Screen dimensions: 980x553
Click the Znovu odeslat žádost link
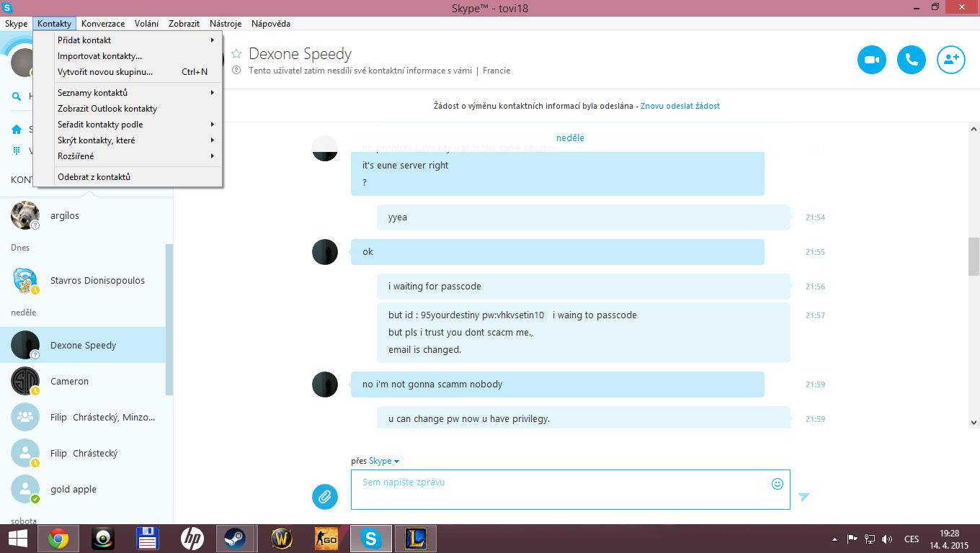680,106
